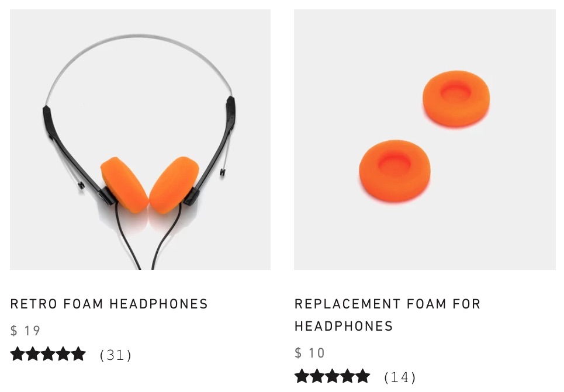Screen dimensions: 564x392
Task: Select middle star of Replacement Foam rating
Action: coord(332,377)
